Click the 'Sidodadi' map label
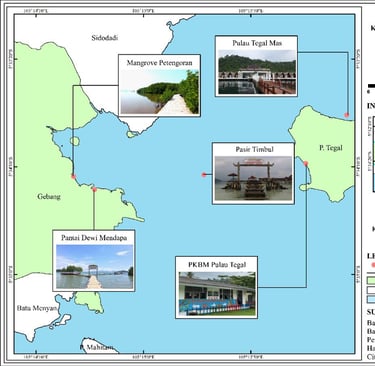The image size is (375, 366). coord(105,38)
